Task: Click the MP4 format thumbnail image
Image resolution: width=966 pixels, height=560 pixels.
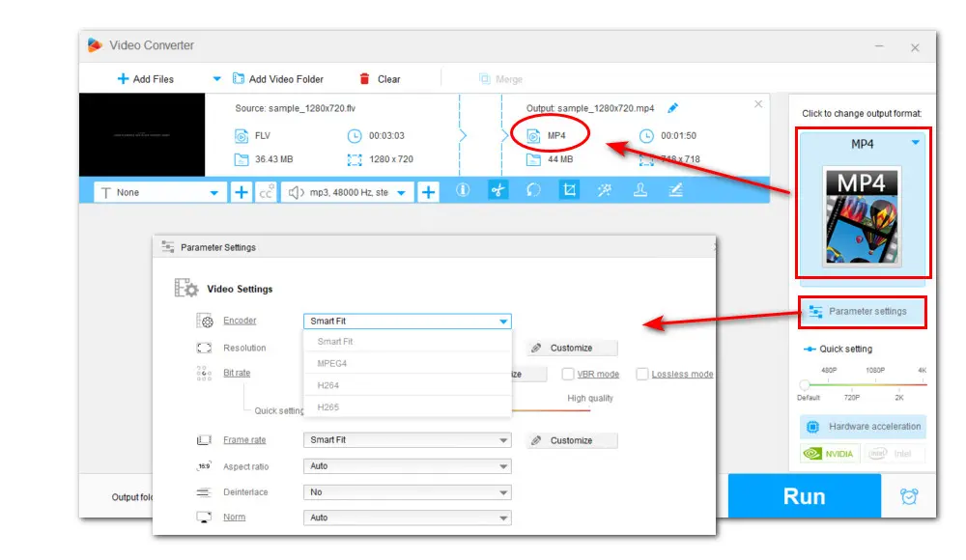Action: point(862,215)
